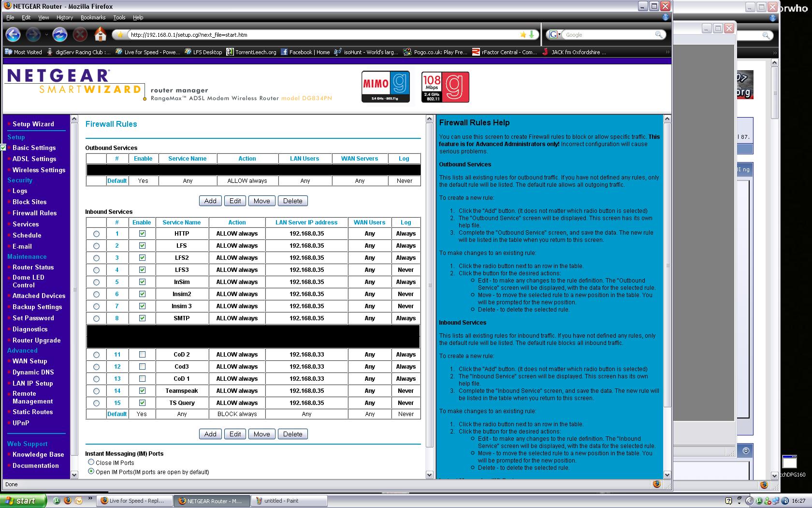Image resolution: width=812 pixels, height=508 pixels.
Task: Open the Pogo.co.uk bookmark
Action: coord(436,52)
